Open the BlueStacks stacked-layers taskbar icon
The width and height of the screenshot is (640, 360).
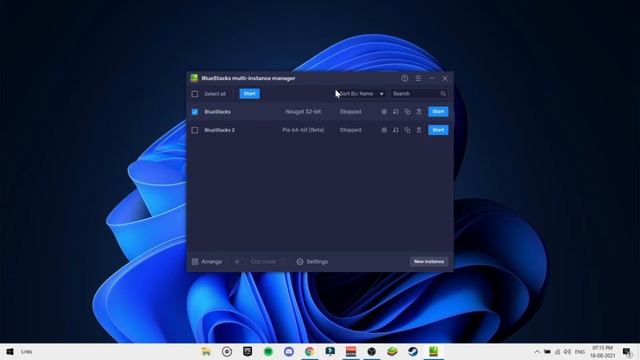392,351
